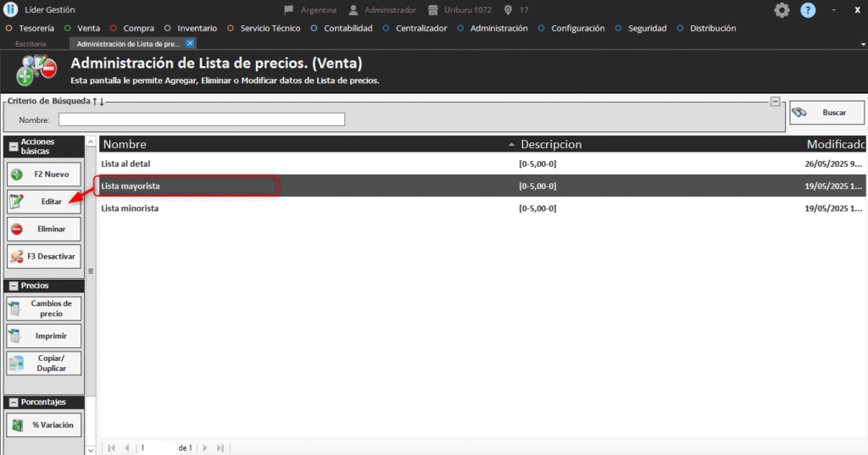Viewport: 868px width, 455px height.
Task: Minimize the Criterio de Búsqueda panel
Action: coord(775,102)
